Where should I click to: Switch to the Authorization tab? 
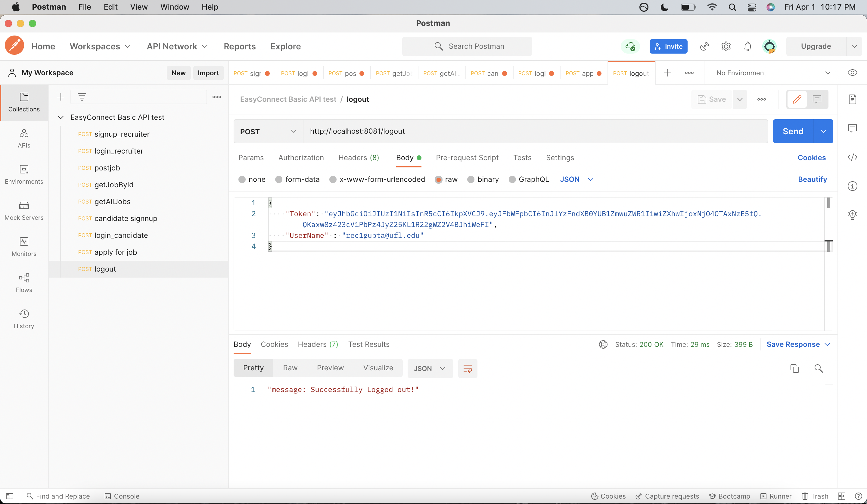(301, 157)
